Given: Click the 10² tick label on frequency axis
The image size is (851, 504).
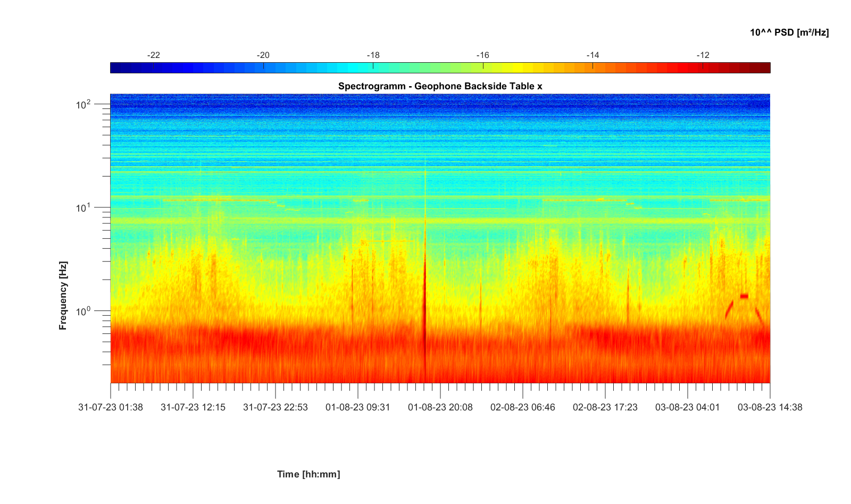Looking at the screenshot, I should coord(84,105).
